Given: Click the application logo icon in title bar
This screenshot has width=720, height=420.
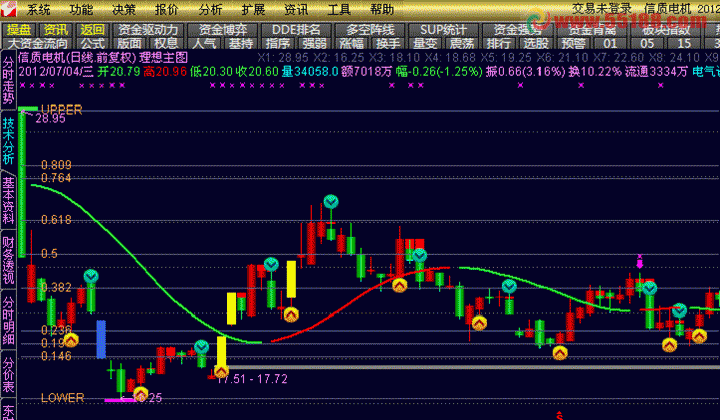Looking at the screenshot, I should click(x=8, y=9).
